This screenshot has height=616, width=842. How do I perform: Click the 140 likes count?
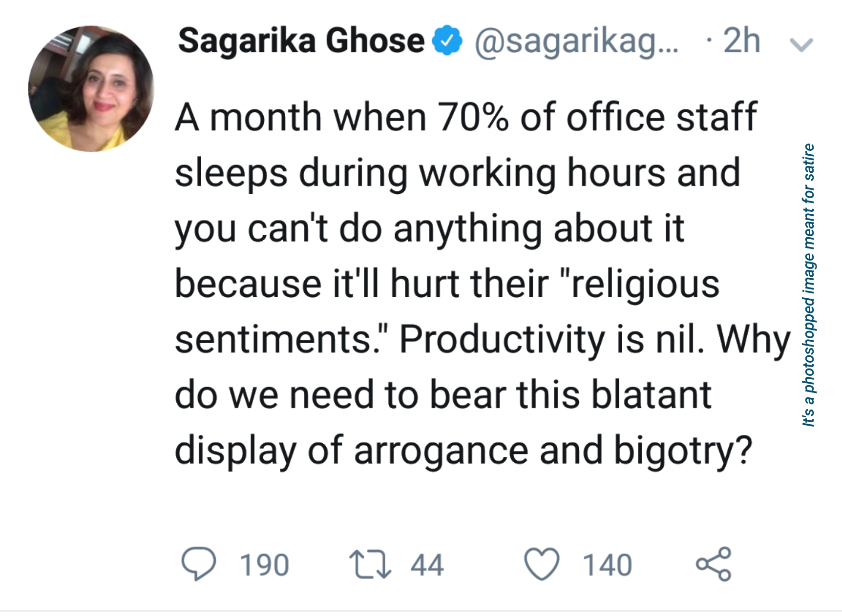[x=607, y=565]
